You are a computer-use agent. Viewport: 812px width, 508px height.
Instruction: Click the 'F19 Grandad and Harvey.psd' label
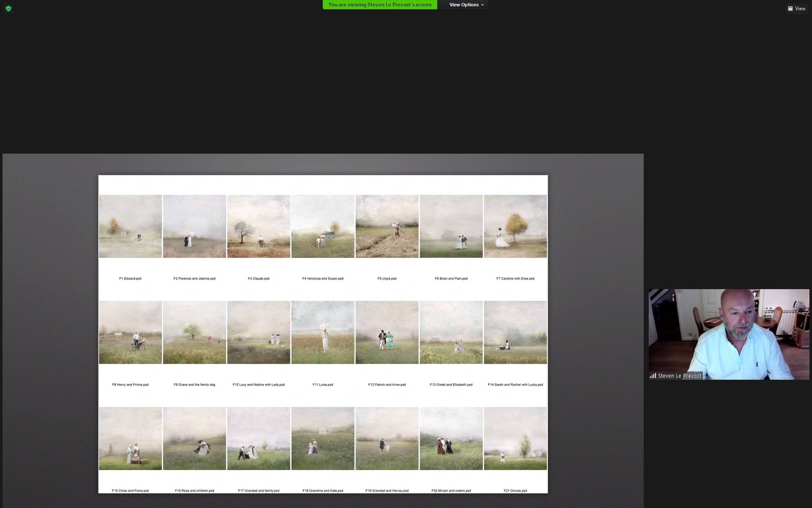tap(387, 491)
